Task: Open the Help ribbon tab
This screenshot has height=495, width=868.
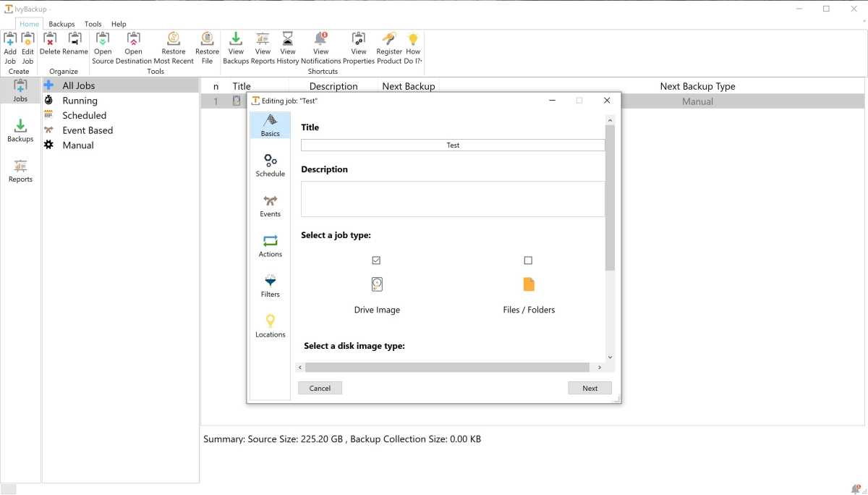Action: click(119, 24)
